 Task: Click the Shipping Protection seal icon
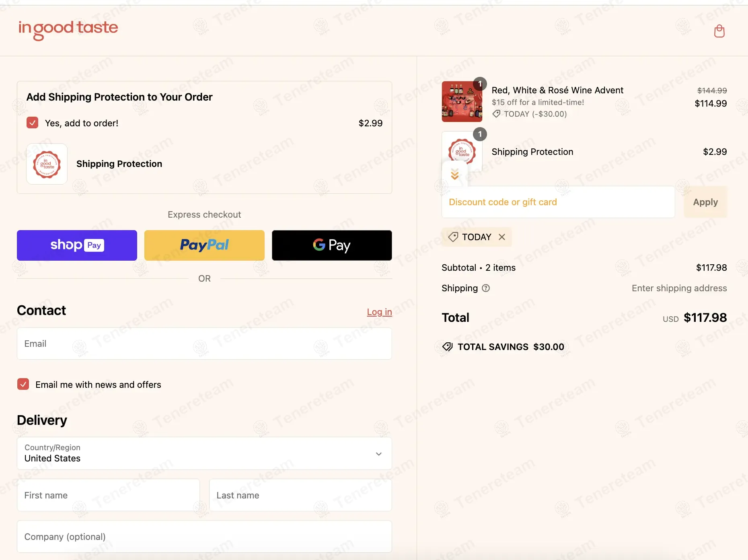(x=47, y=164)
